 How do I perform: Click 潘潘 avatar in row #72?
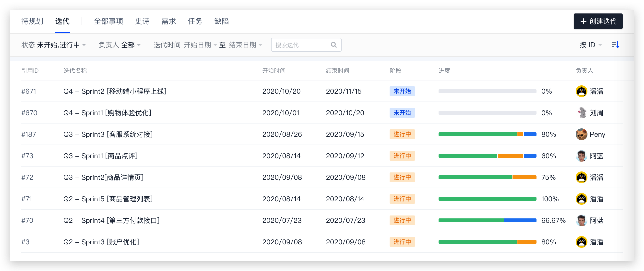tap(581, 177)
